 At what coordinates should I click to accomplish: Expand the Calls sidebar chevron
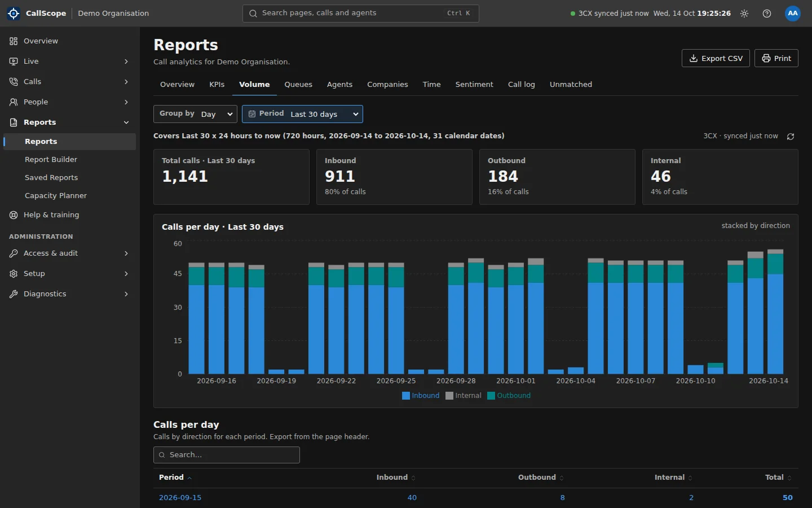(x=126, y=82)
